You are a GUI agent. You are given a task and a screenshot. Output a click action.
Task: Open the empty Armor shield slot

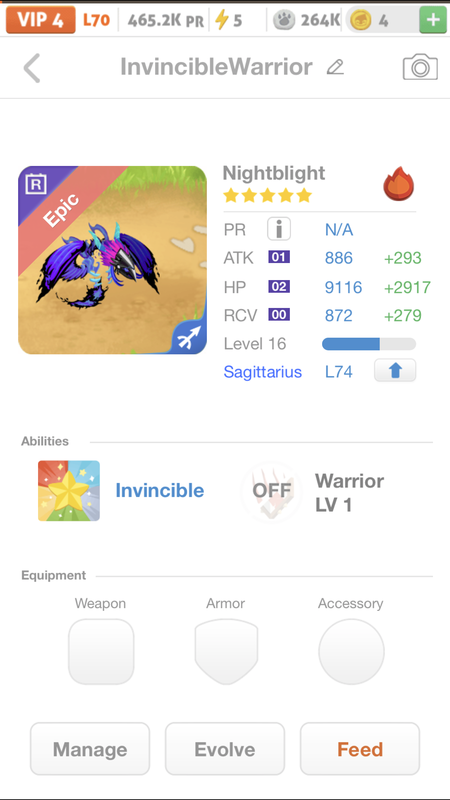[x=226, y=652]
